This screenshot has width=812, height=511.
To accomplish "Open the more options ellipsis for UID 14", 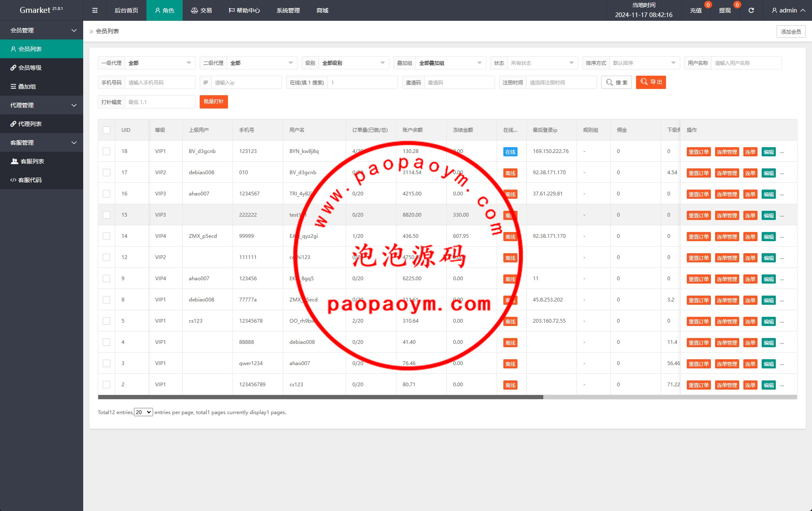I will 782,237.
